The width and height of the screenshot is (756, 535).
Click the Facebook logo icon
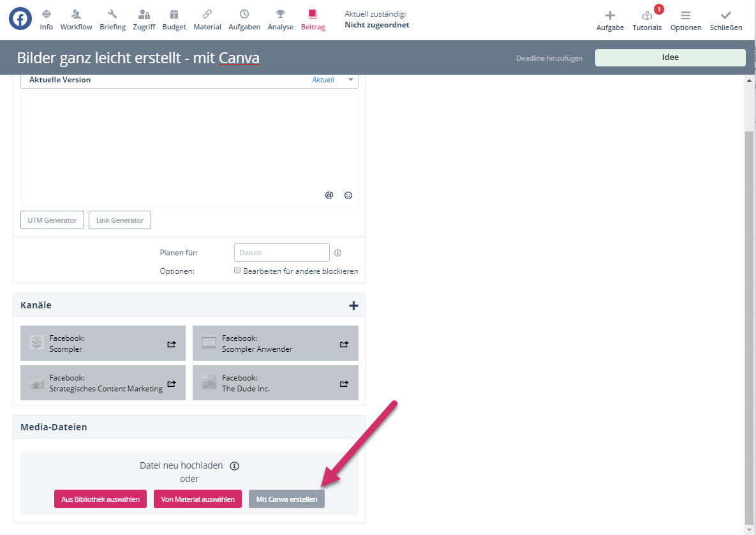[x=20, y=19]
